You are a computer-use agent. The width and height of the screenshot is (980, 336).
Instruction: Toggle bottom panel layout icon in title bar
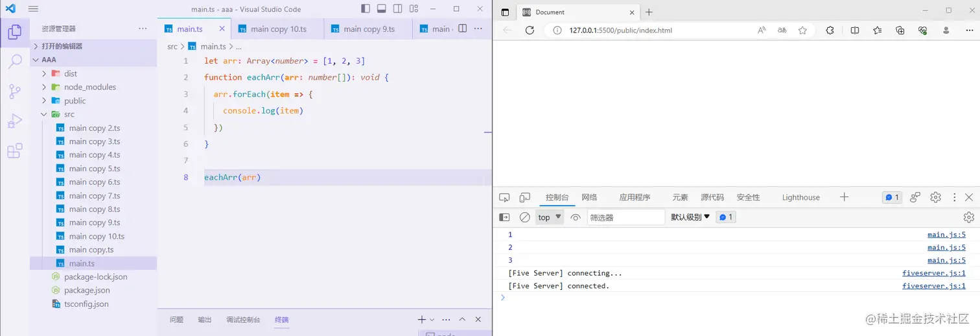pos(382,8)
